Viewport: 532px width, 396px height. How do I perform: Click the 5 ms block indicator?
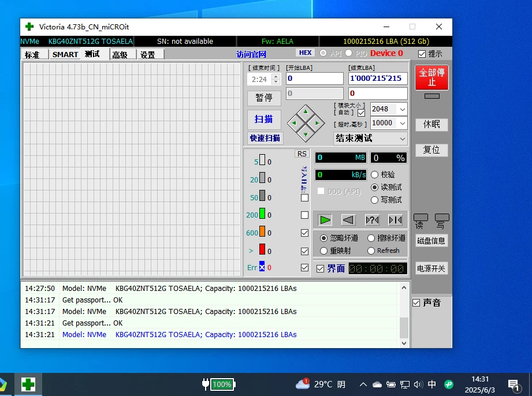[262, 160]
